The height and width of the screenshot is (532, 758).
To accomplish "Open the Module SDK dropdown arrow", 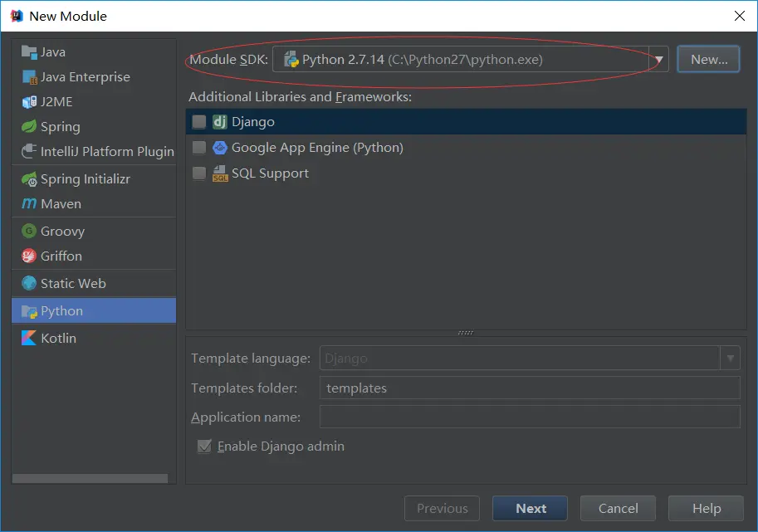I will pos(658,60).
